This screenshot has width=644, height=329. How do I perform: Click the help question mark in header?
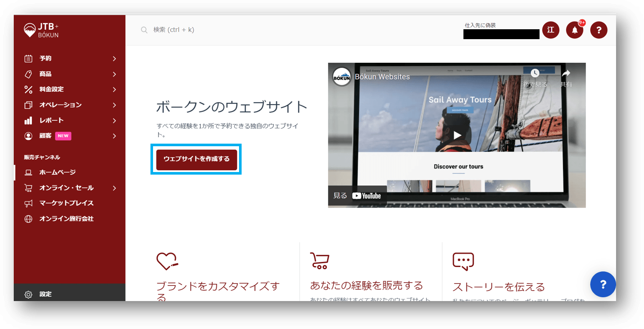[598, 30]
